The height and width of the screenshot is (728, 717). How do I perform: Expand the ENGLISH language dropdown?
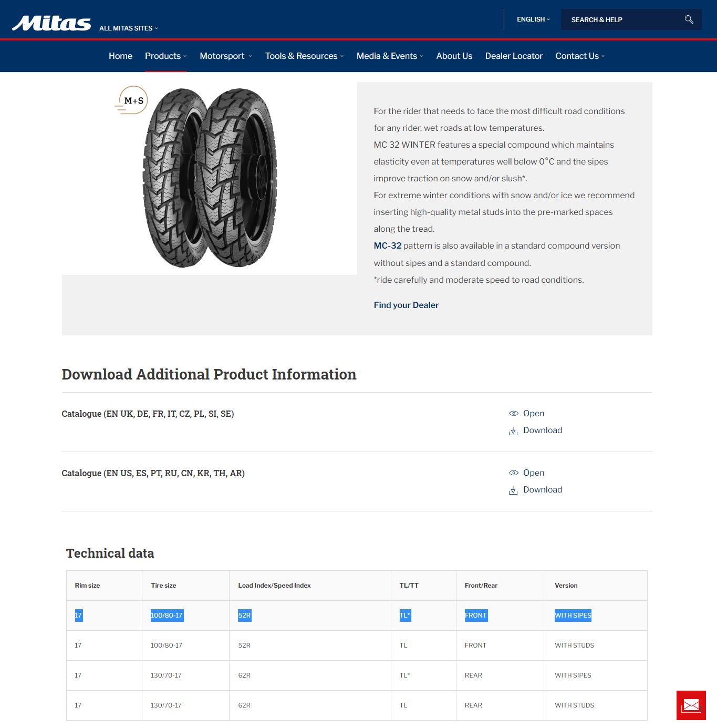click(x=533, y=19)
